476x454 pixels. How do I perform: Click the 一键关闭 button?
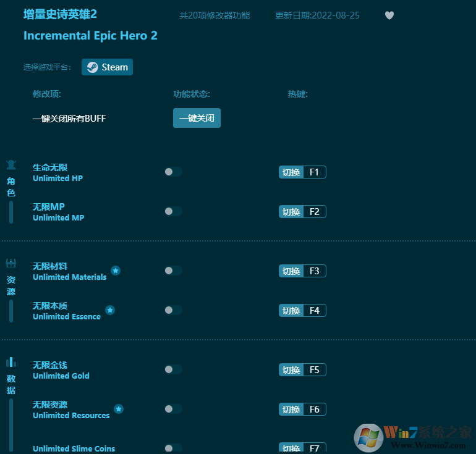[x=197, y=118]
